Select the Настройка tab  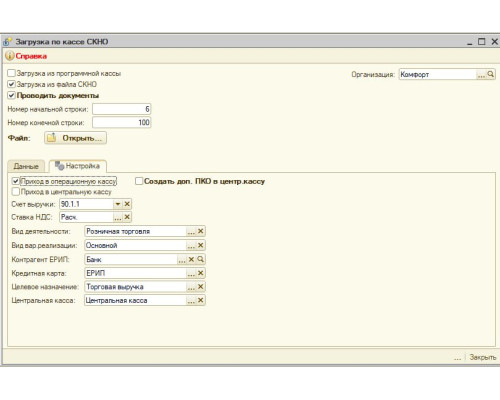[78, 166]
